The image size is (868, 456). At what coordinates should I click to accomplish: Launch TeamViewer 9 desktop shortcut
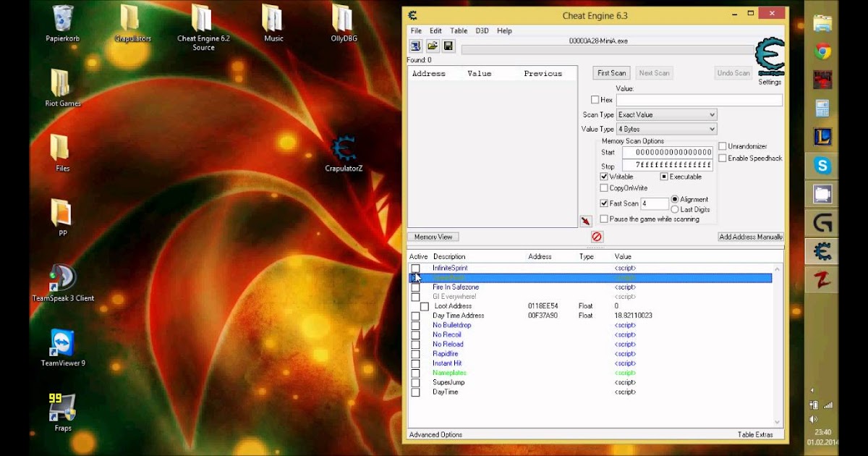[x=62, y=348]
